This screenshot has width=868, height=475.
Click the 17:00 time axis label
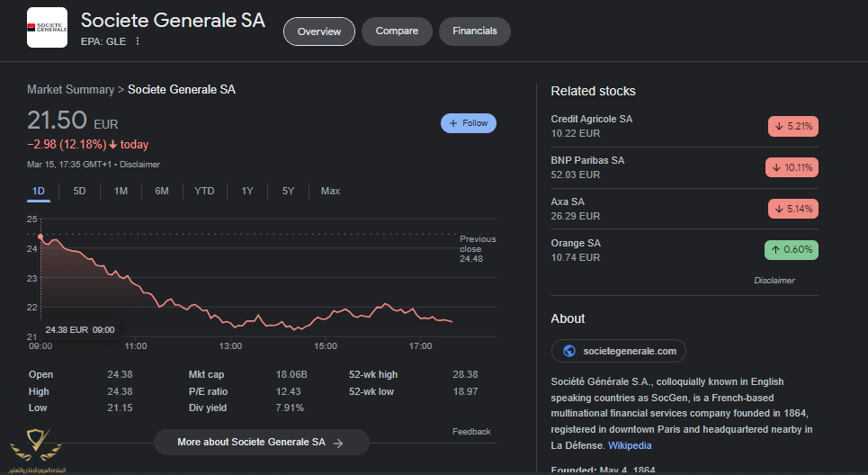click(x=420, y=346)
